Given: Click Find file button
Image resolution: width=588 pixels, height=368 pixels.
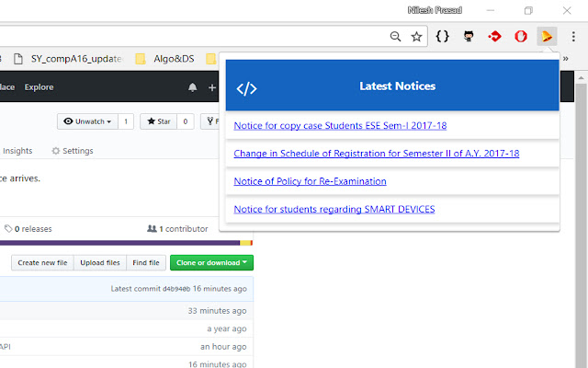Looking at the screenshot, I should coord(146,263).
